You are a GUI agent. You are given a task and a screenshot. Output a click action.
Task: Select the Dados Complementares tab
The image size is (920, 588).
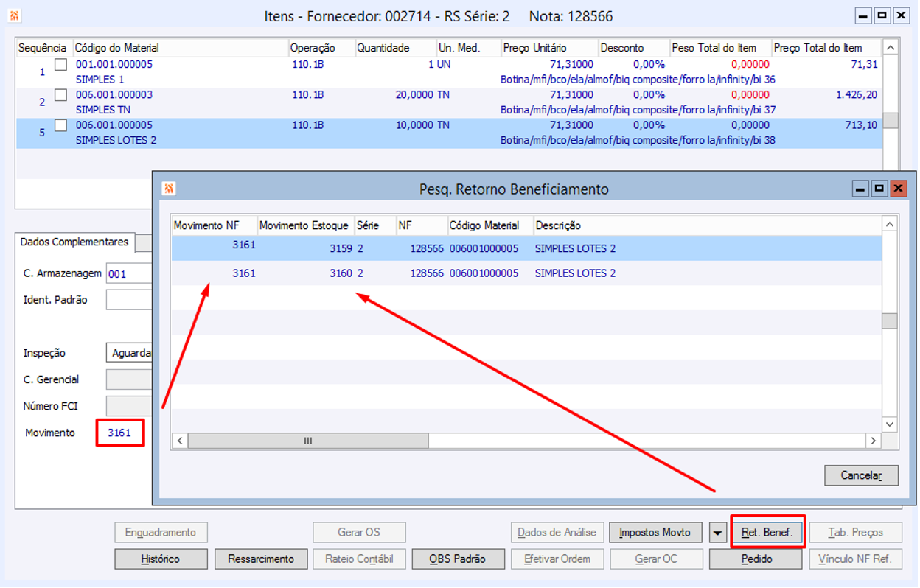74,242
